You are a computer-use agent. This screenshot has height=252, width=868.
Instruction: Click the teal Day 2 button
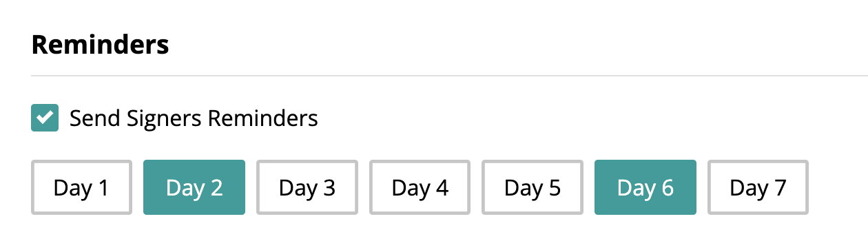[x=194, y=187]
